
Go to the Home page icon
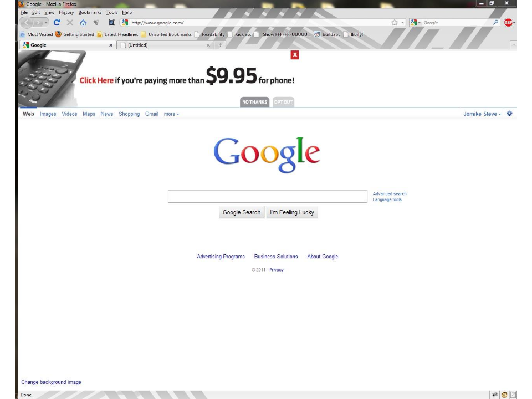[83, 23]
